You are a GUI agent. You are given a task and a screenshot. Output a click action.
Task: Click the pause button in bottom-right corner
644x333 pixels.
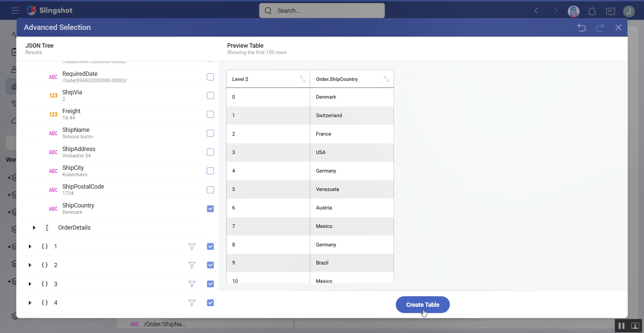(621, 326)
